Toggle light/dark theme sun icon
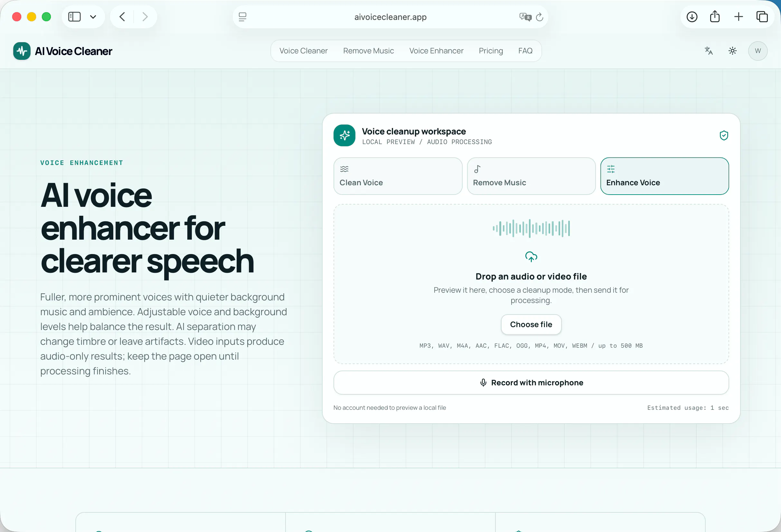 [x=733, y=51]
